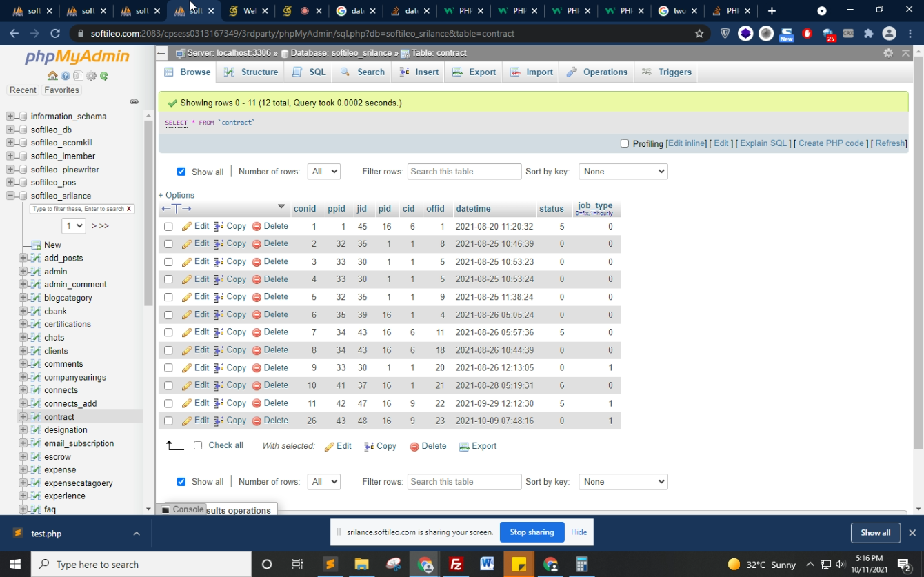Open the top Sort by key dropdown
Viewport: 924px width, 577px height.
coord(623,171)
